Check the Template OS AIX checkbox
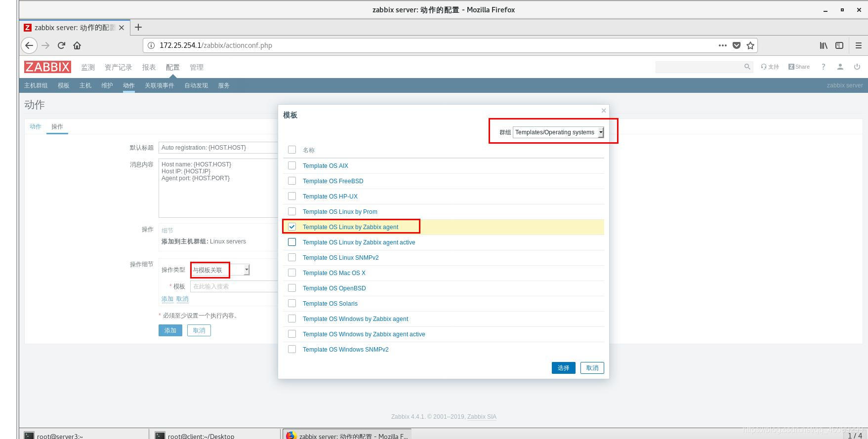Image resolution: width=868 pixels, height=439 pixels. pos(292,165)
